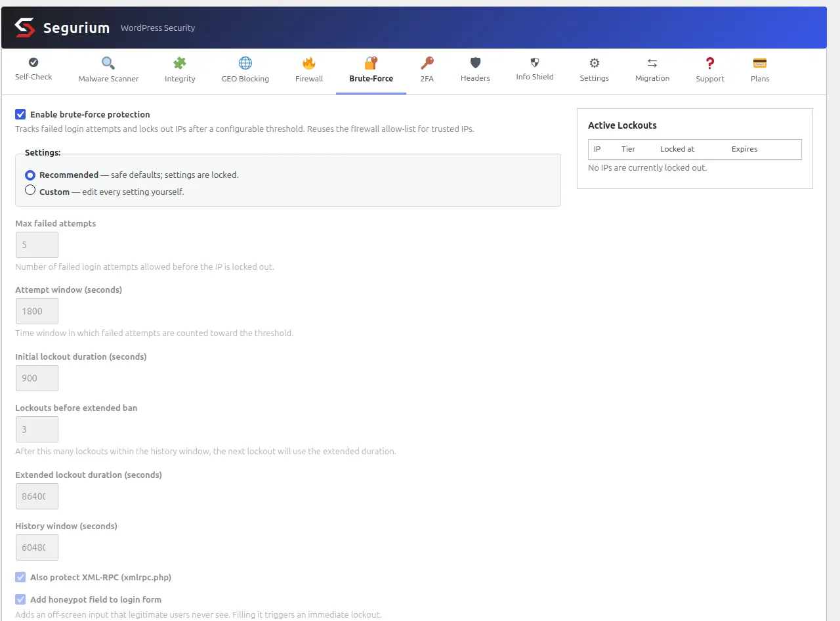Click the Tier column header
The height and width of the screenshot is (621, 840).
629,149
